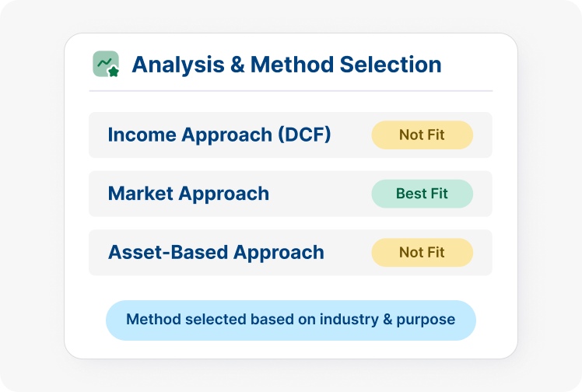Click the "(DCF)" text in the first row

coord(305,135)
